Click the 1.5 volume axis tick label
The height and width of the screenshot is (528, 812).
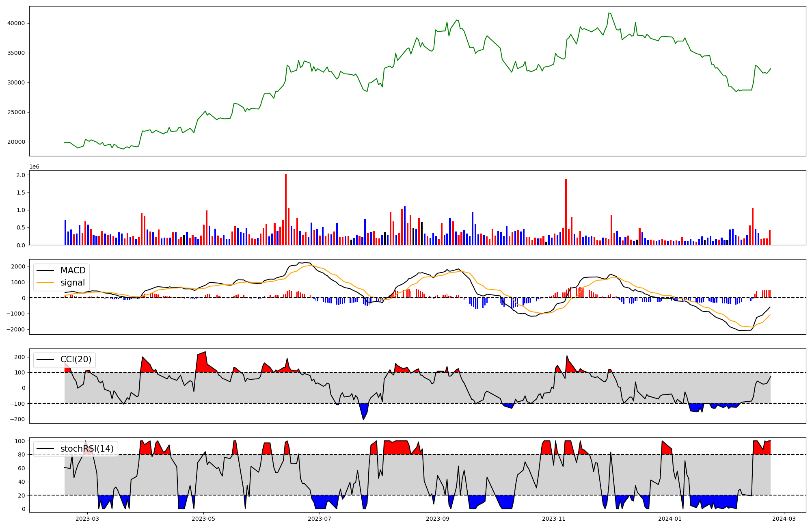pos(21,193)
